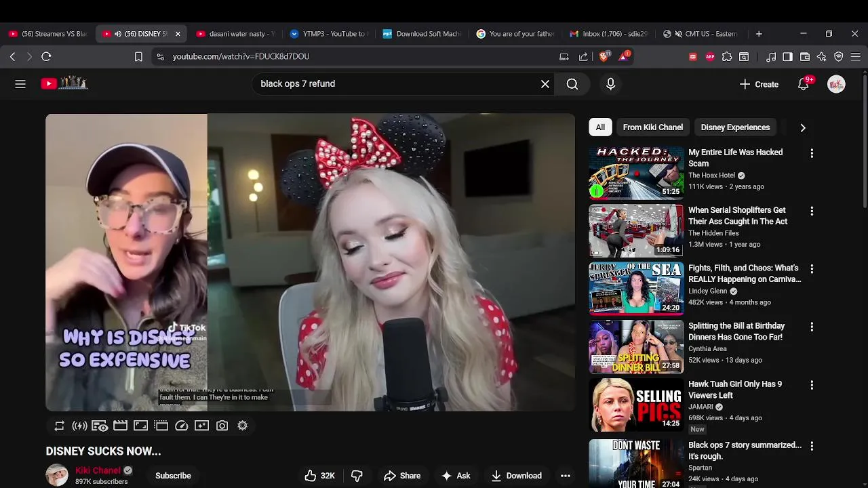Download the current video
Viewport: 868px width, 488px height.
517,476
